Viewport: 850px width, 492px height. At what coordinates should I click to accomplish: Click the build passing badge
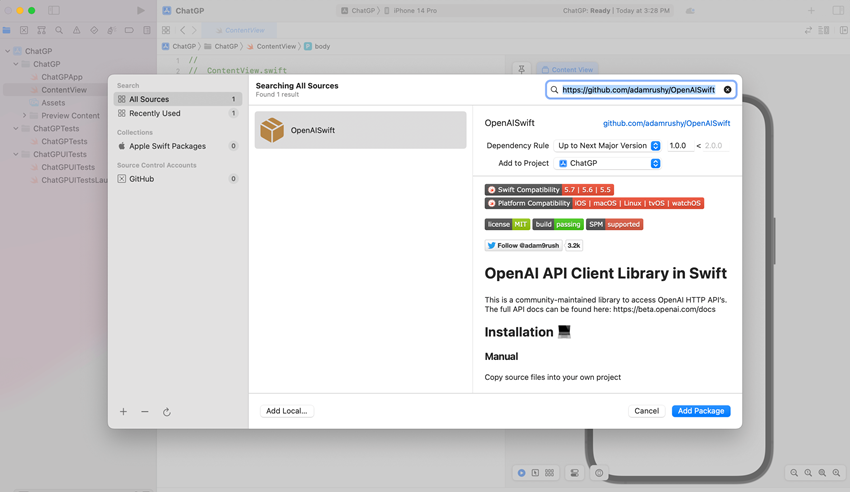point(558,224)
